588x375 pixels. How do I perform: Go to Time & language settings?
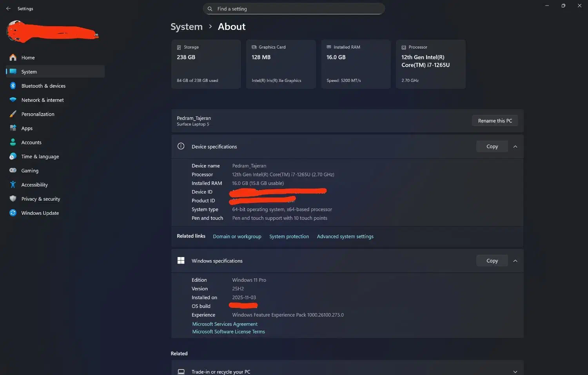pos(40,156)
